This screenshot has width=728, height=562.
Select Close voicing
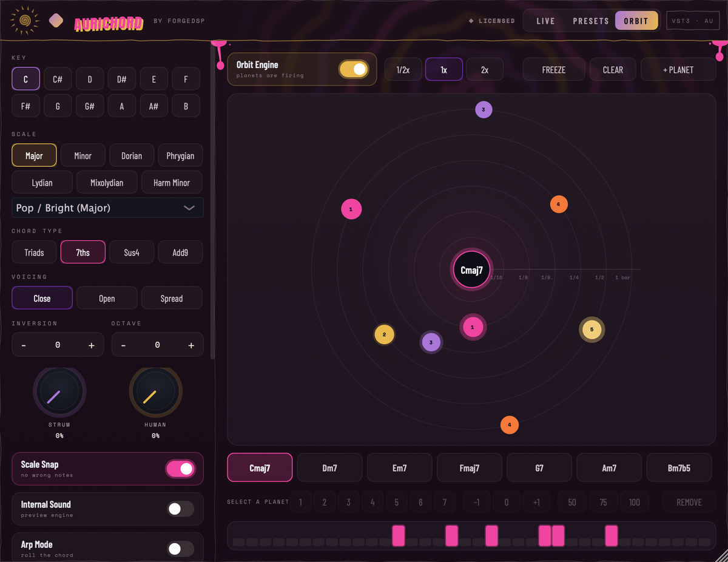42,298
